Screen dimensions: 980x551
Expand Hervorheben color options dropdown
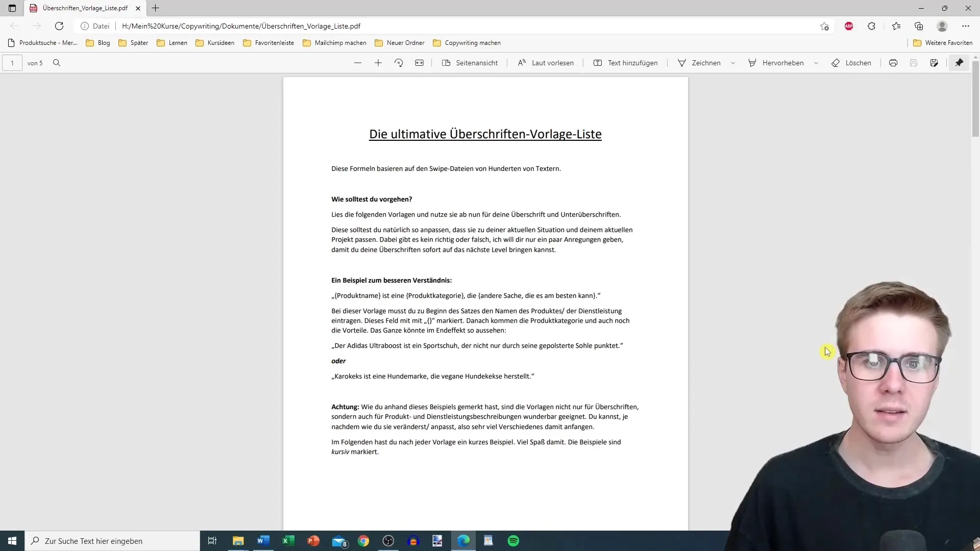click(816, 63)
